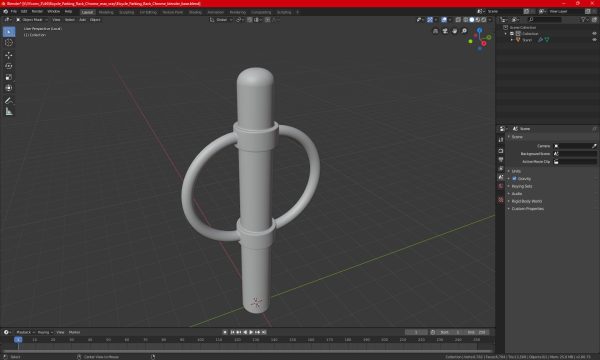Select the Cursor tool

click(9, 43)
